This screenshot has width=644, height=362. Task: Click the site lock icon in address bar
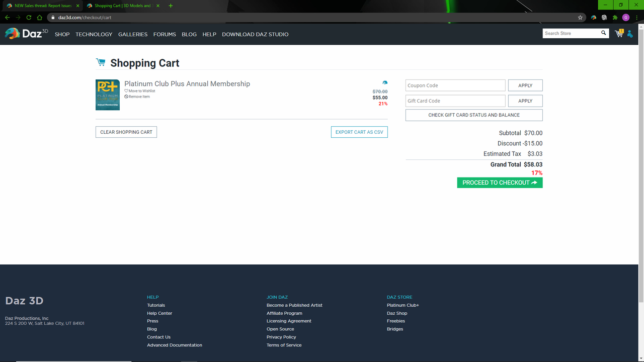(x=53, y=18)
